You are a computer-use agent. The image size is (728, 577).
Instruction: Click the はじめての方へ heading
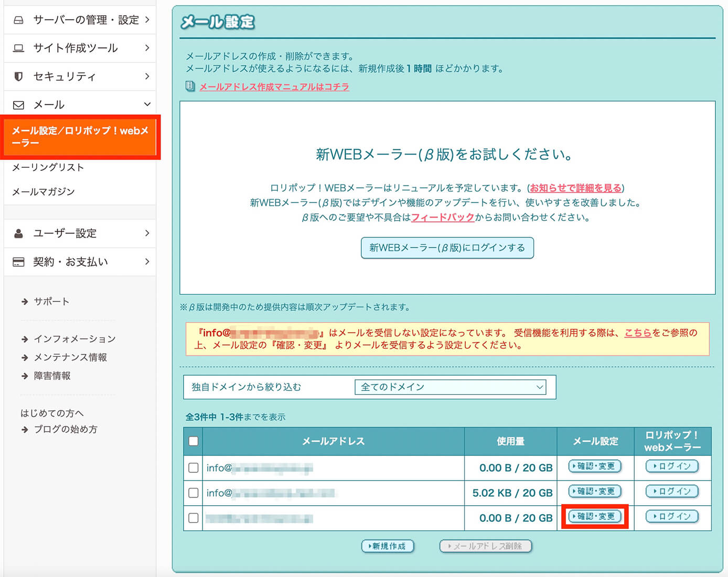coord(52,413)
